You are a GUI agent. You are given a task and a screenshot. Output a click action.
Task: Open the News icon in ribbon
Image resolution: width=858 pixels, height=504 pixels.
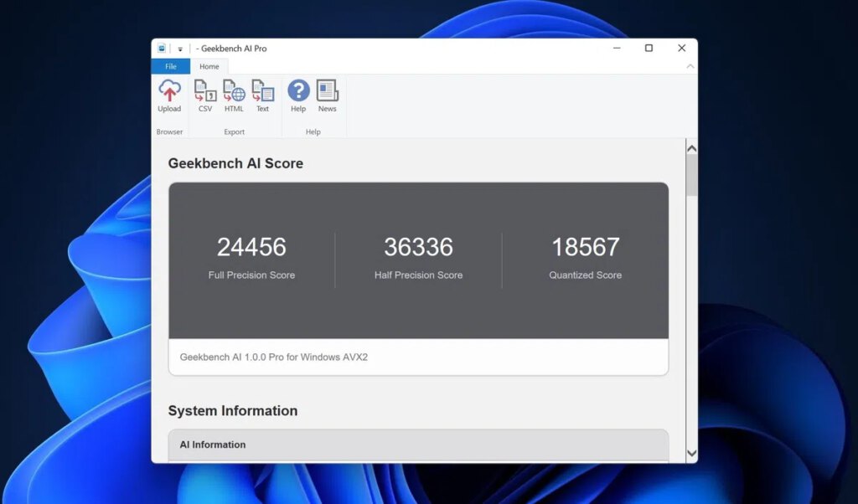tap(327, 95)
